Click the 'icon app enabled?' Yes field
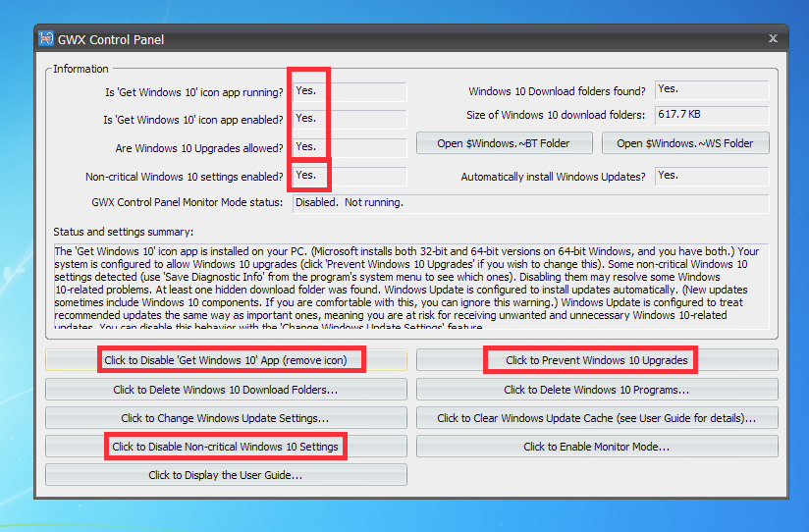Image resolution: width=809 pixels, height=532 pixels. pyautogui.click(x=350, y=119)
